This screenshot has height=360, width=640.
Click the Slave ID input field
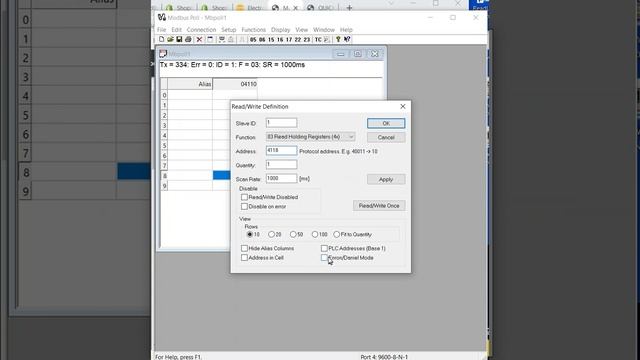(x=281, y=123)
